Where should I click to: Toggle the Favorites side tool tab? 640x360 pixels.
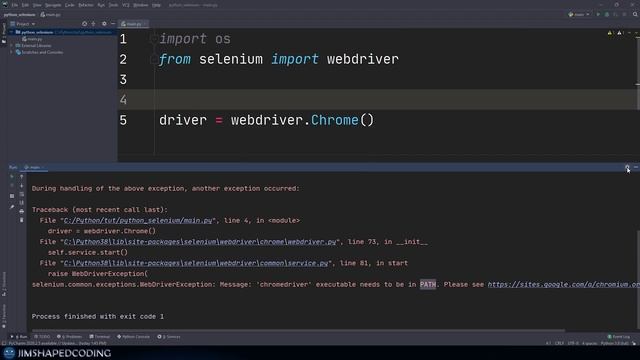[x=4, y=316]
